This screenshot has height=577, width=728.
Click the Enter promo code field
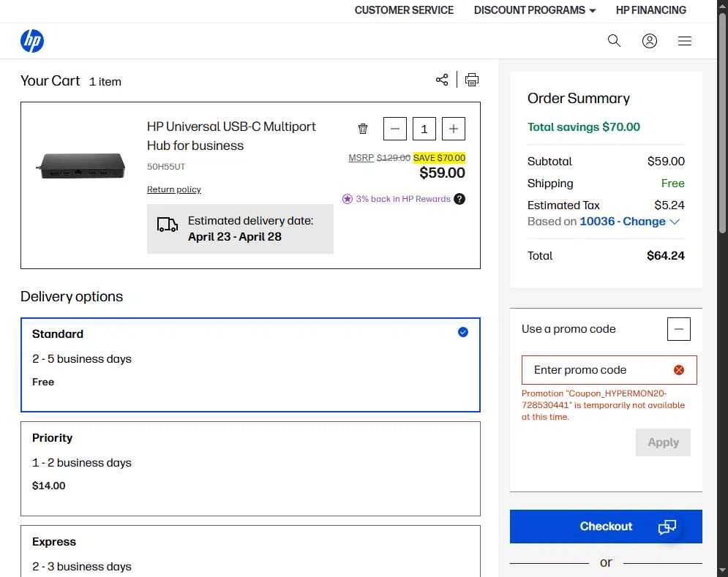click(x=609, y=370)
